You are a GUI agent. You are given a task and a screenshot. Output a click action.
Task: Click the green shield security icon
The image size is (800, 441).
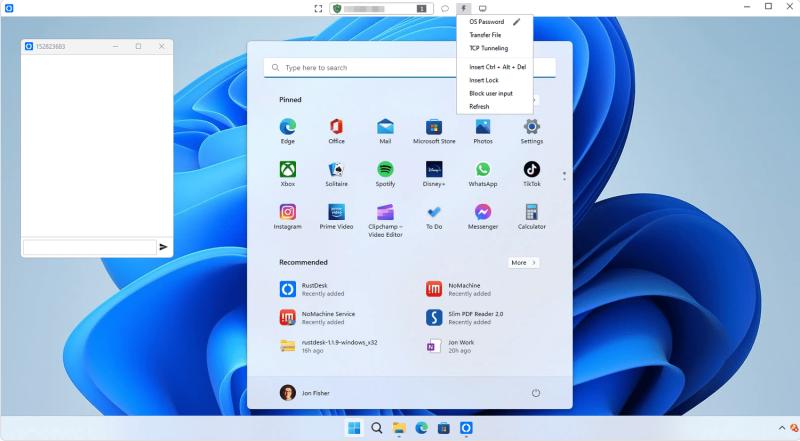(337, 9)
